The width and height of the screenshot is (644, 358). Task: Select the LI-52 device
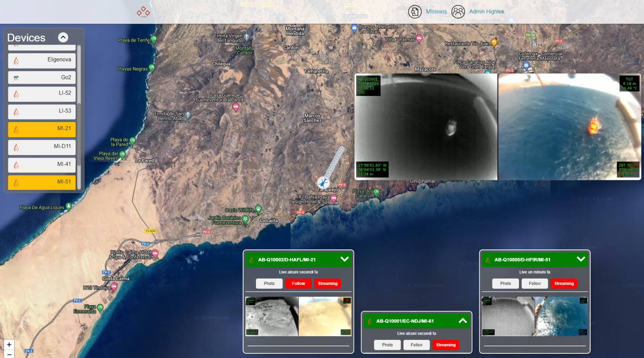point(42,94)
